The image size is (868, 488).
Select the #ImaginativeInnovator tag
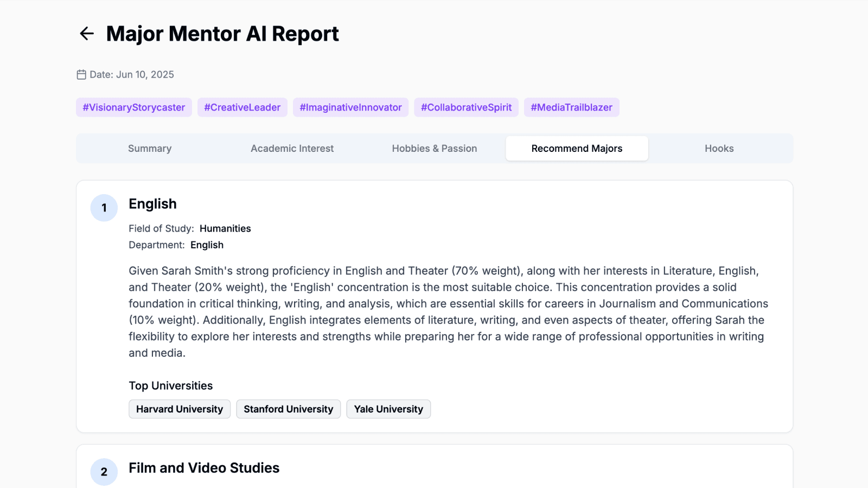(350, 107)
